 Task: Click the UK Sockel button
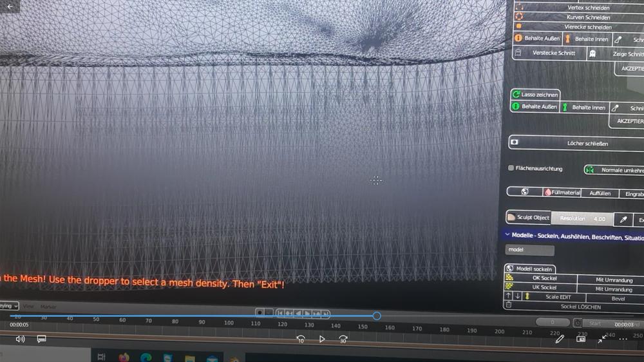[x=540, y=288]
